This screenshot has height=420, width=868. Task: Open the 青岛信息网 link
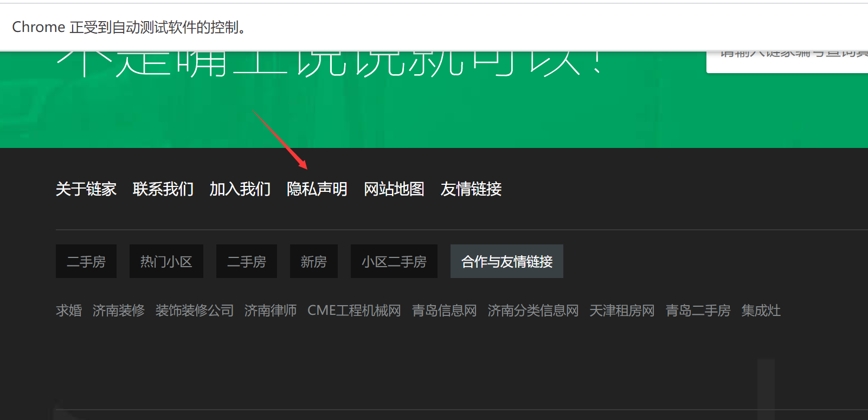coord(444,311)
